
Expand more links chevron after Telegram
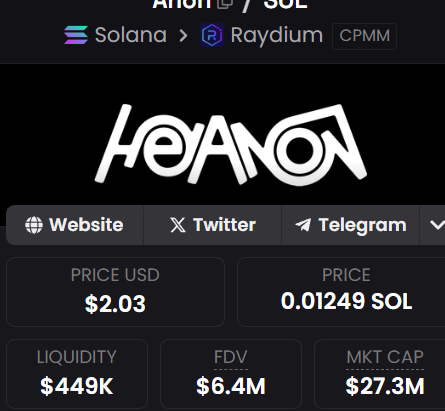(437, 225)
